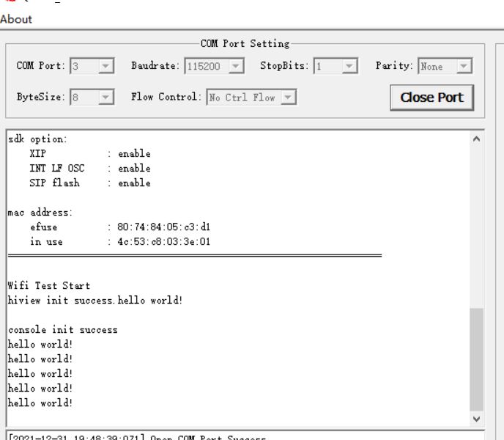Expand the COM Port dropdown arrow
Screen dimensions: 504x440
pos(105,66)
